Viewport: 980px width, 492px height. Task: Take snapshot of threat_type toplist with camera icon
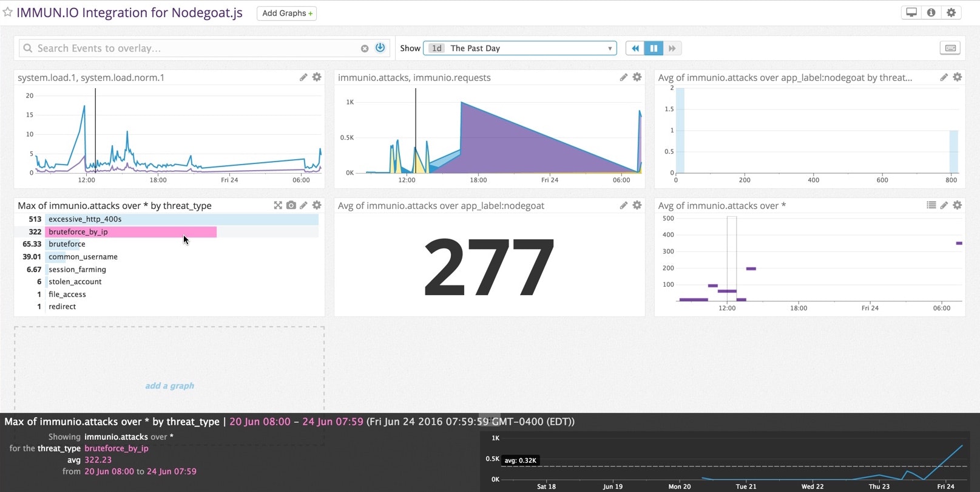pos(291,205)
